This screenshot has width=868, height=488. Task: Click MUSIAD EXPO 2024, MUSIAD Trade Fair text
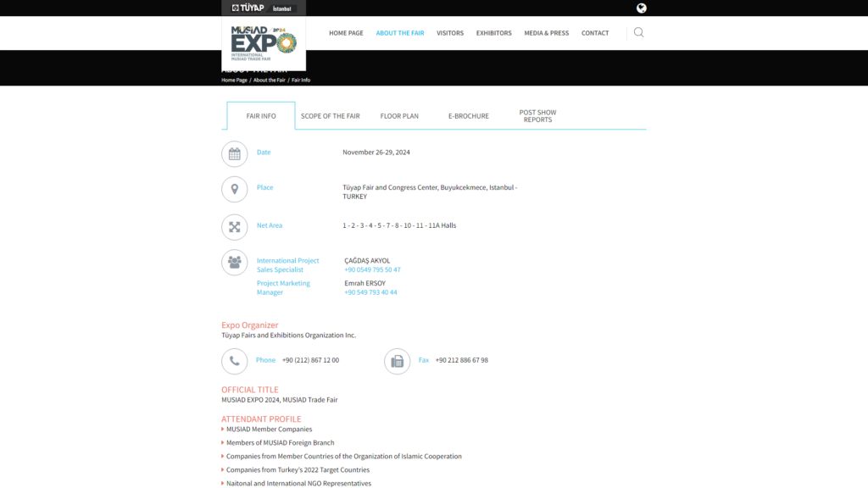tap(280, 400)
